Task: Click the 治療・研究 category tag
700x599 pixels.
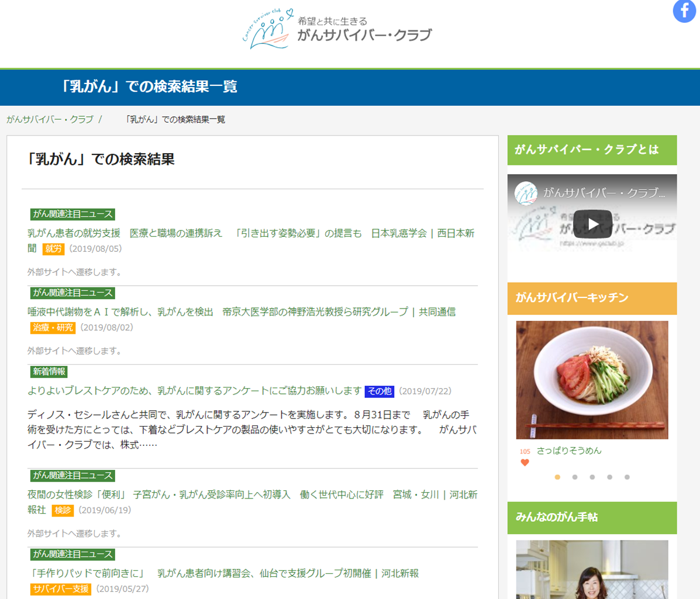Action: point(53,327)
